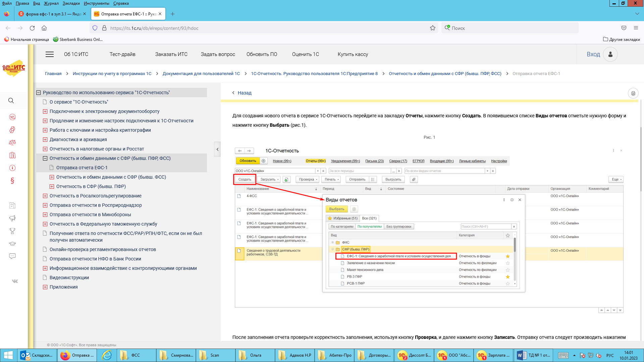This screenshot has height=362, width=644.
Task: Click the chat bubble sidebar icon
Action: 12,256
